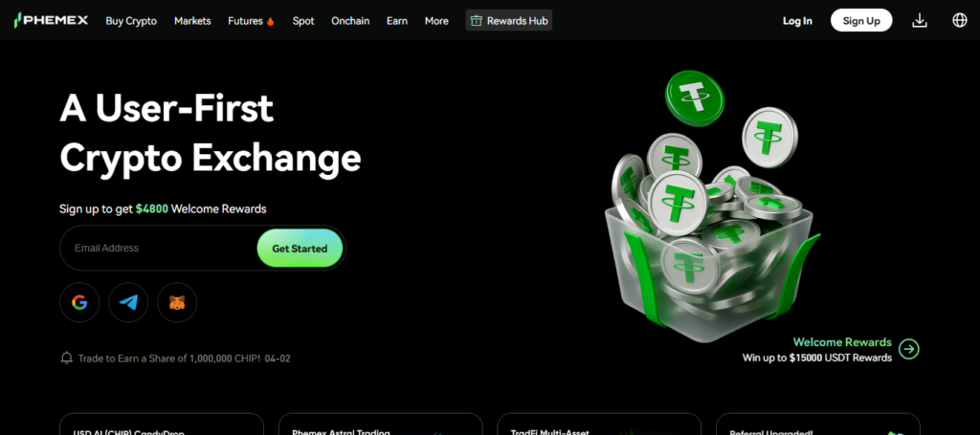Image resolution: width=980 pixels, height=435 pixels.
Task: Open the Earn menu item
Action: [x=397, y=21]
